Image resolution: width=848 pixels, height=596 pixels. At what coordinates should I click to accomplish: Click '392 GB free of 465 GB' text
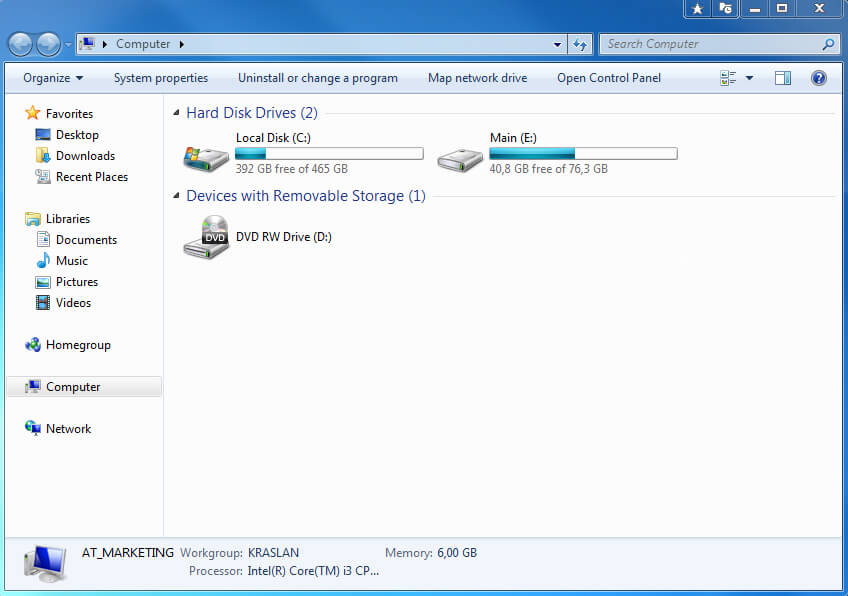point(292,169)
